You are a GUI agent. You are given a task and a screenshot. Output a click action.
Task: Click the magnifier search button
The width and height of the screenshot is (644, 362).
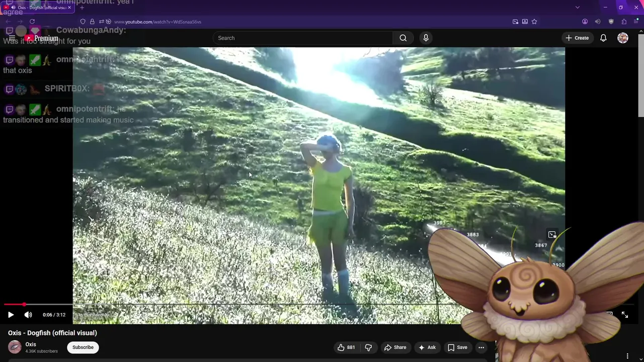(403, 38)
